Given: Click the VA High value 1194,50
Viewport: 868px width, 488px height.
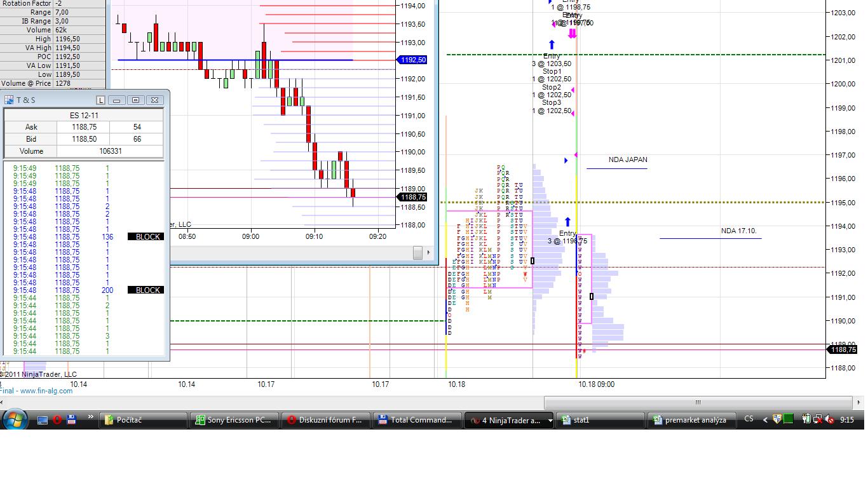Looking at the screenshot, I should [x=67, y=48].
